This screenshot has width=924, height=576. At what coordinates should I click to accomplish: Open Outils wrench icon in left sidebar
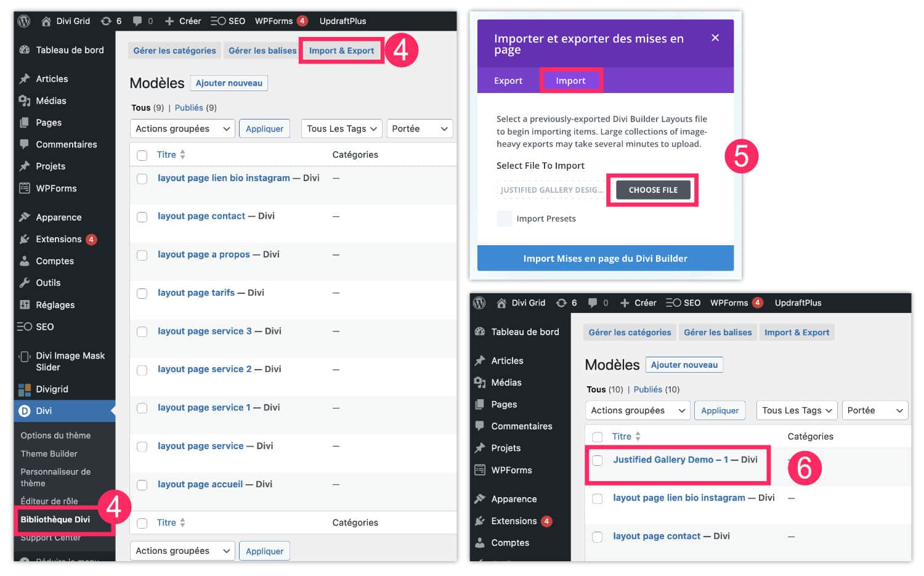(x=25, y=283)
